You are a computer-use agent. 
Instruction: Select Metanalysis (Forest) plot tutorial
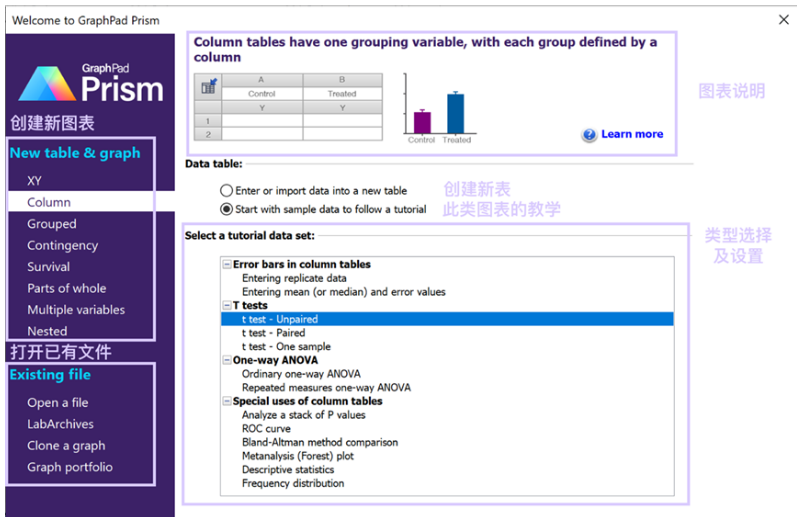pyautogui.click(x=298, y=456)
